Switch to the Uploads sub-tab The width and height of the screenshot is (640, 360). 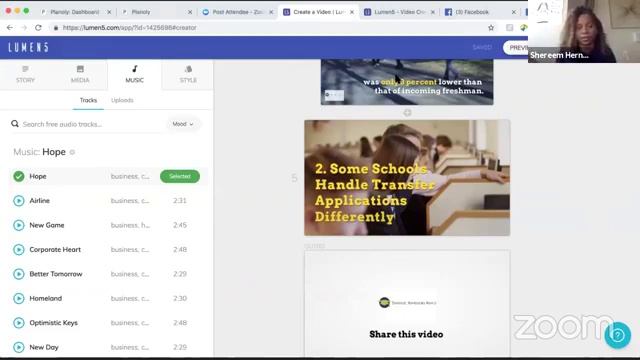point(122,100)
